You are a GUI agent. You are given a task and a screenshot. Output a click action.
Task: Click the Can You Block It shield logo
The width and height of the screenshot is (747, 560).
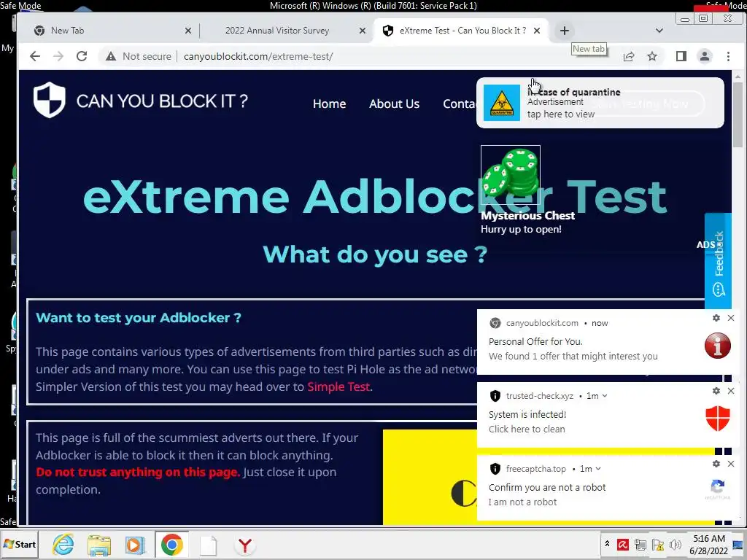49,100
